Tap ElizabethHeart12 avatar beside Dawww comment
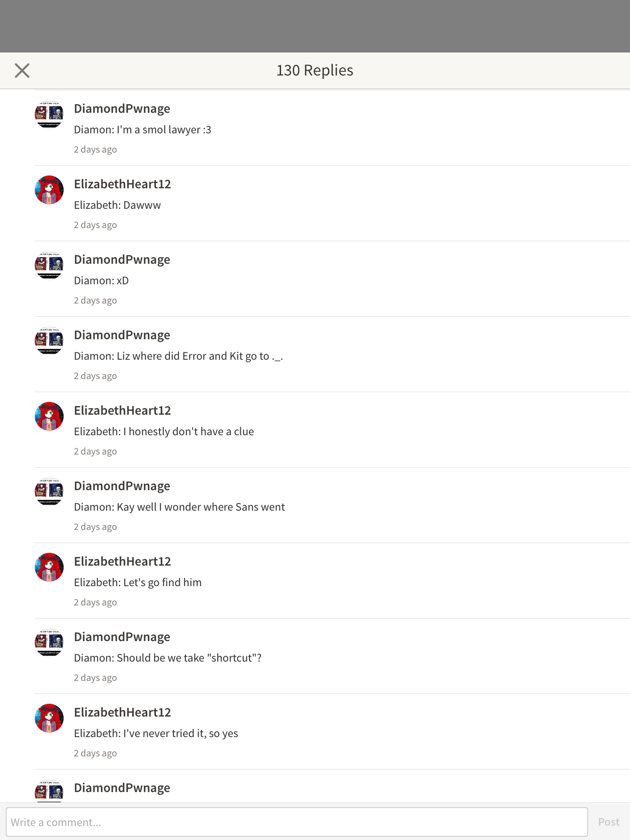The image size is (630, 840). pos(49,190)
